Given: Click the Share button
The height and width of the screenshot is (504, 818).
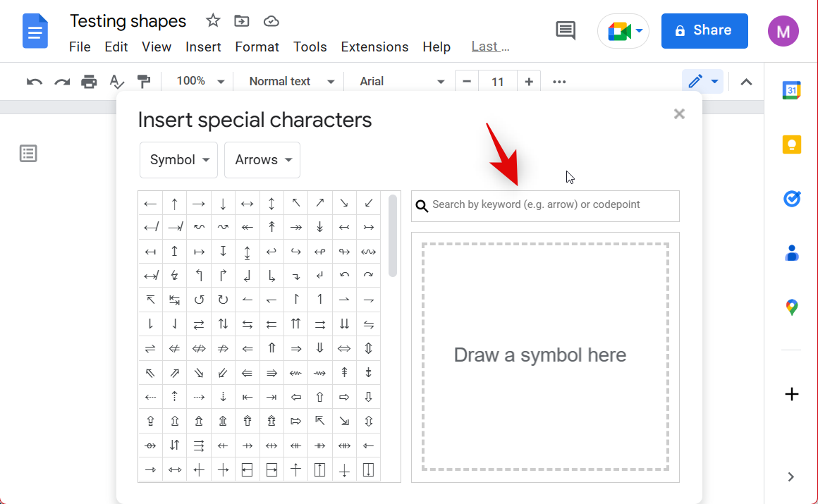Looking at the screenshot, I should (x=704, y=31).
